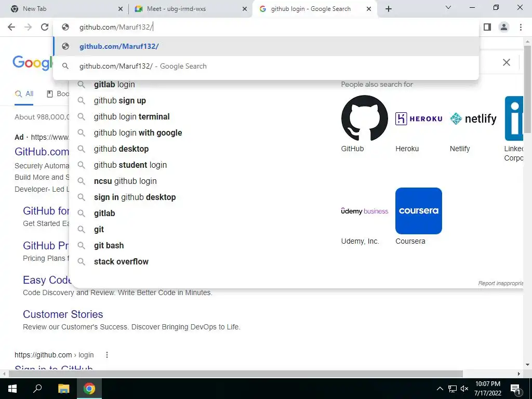The height and width of the screenshot is (399, 532).
Task: Click the Udemy business logo thumbnail
Action: pyautogui.click(x=364, y=211)
